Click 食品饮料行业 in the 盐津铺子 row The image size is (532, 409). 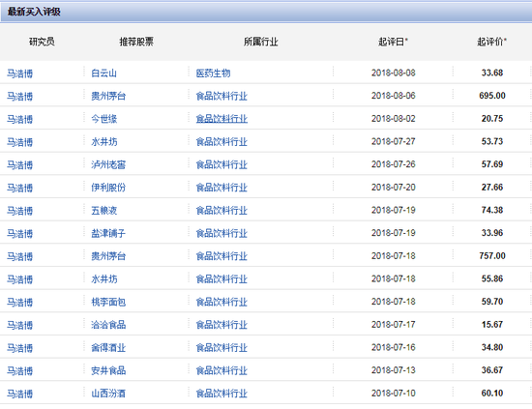222,233
